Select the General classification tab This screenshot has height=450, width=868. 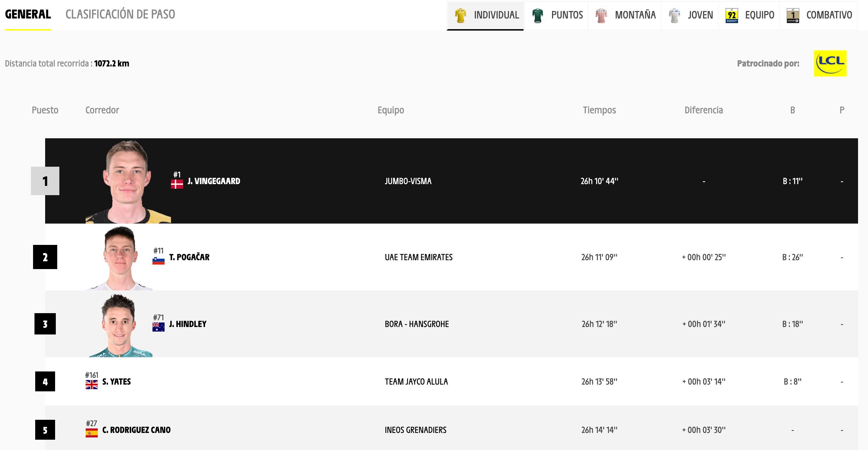pyautogui.click(x=28, y=14)
